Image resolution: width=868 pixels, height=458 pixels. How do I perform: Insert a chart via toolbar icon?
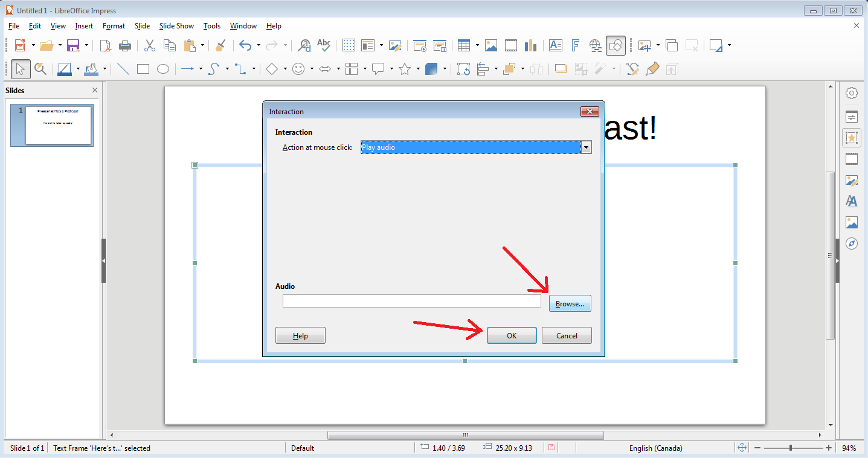[x=531, y=45]
